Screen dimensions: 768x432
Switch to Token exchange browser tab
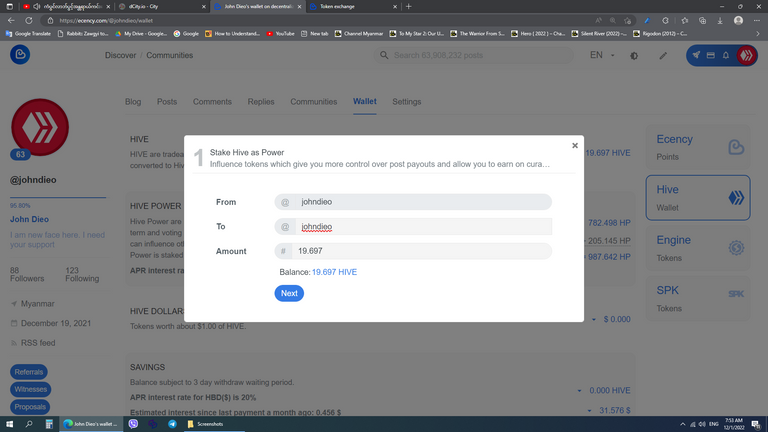pos(353,6)
